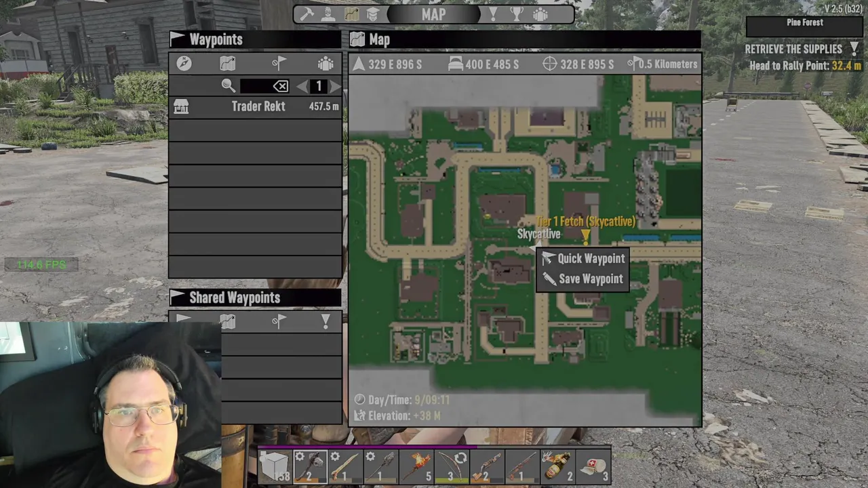Click the Trader Rekt store icon
Viewport: 868px width, 488px height.
pos(181,106)
